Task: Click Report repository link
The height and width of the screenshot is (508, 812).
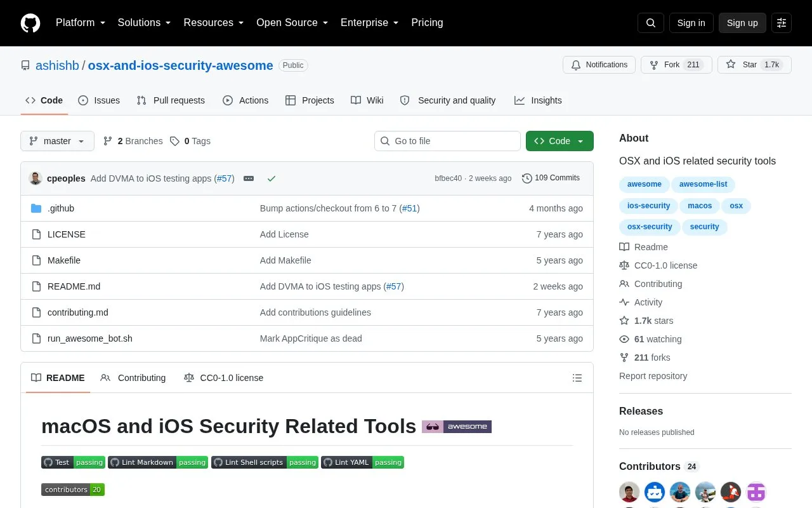Action: click(x=653, y=376)
